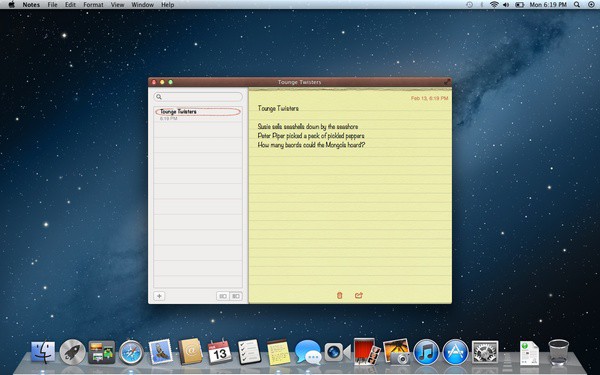Image resolution: width=600 pixels, height=375 pixels.
Task: Zoom Notes window with green button
Action: [171, 82]
